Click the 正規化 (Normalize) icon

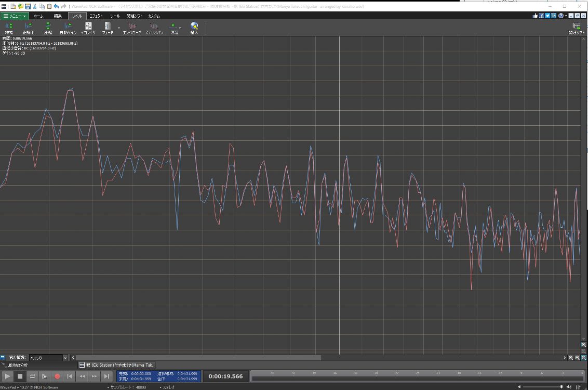coord(28,28)
